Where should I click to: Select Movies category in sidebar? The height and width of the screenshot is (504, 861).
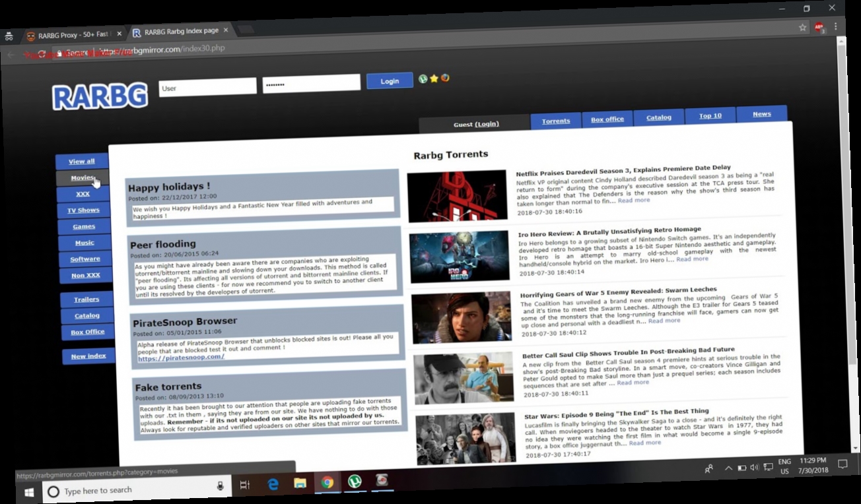click(83, 178)
